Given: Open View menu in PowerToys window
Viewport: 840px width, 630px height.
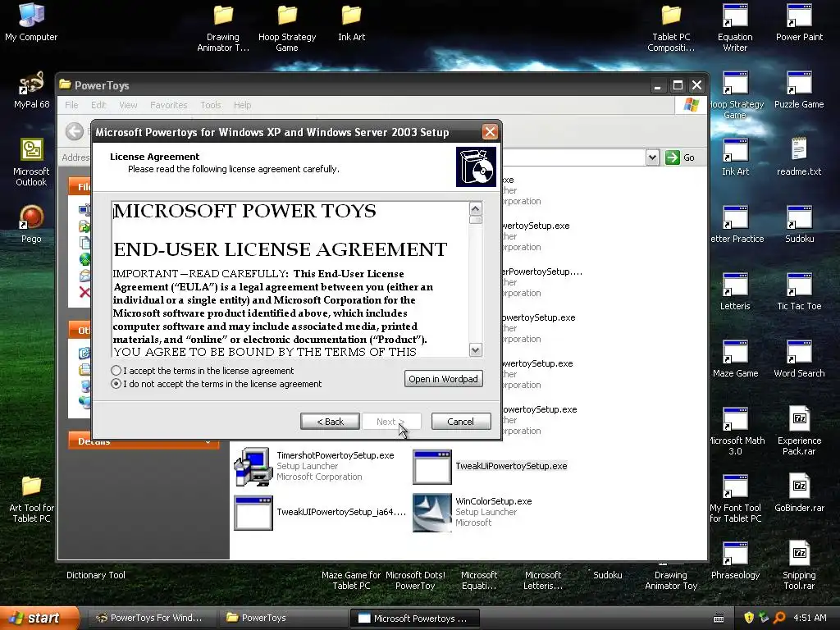Looking at the screenshot, I should pos(128,105).
